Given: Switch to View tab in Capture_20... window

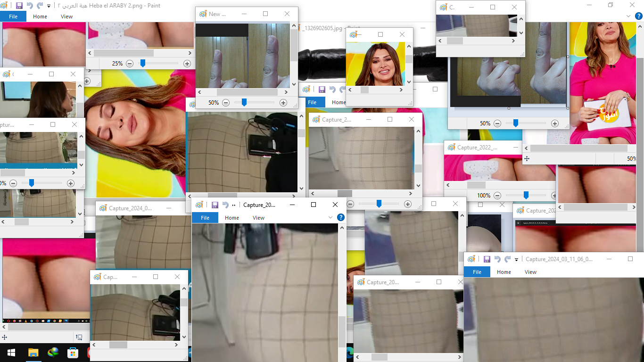Looking at the screenshot, I should click(x=258, y=218).
